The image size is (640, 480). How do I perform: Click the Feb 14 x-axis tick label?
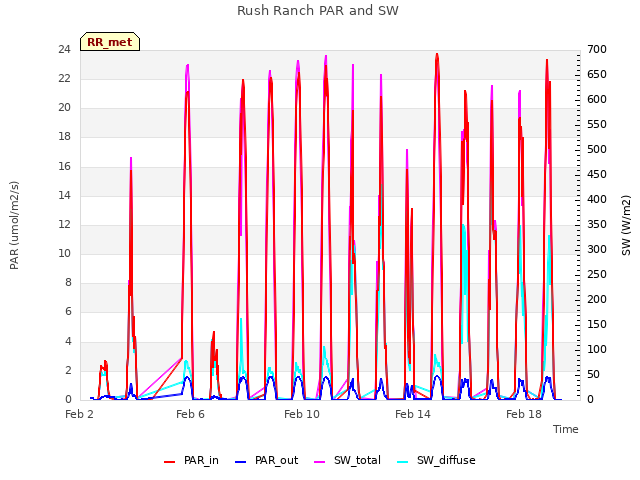(x=413, y=414)
